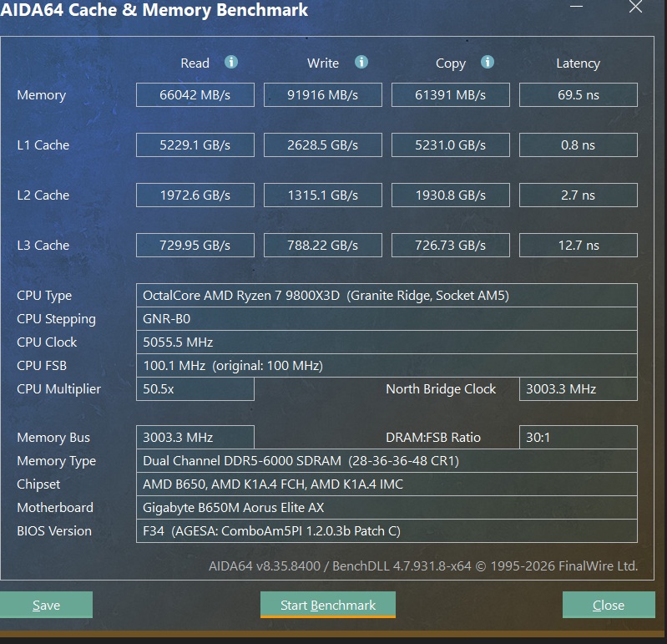The width and height of the screenshot is (667, 644).
Task: Click the CPU Multiplier field 50.5x
Action: pyautogui.click(x=195, y=389)
